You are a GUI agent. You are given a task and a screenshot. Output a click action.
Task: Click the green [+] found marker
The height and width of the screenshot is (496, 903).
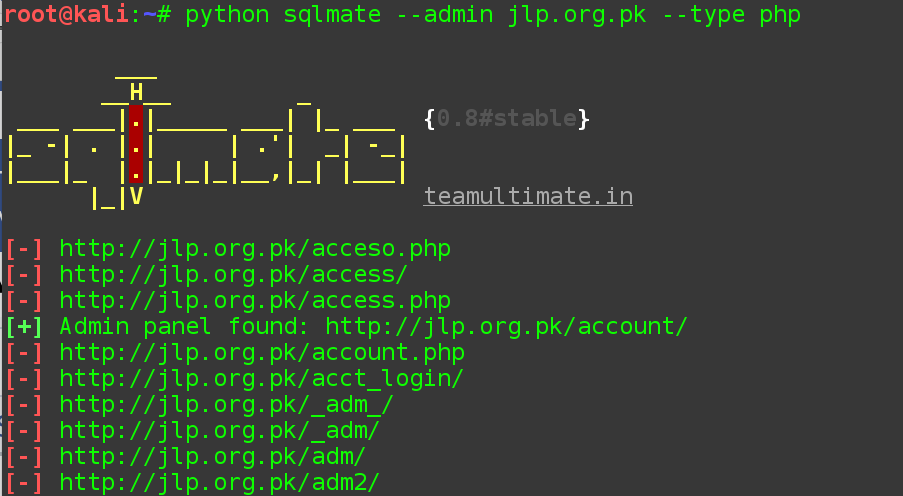click(24, 327)
